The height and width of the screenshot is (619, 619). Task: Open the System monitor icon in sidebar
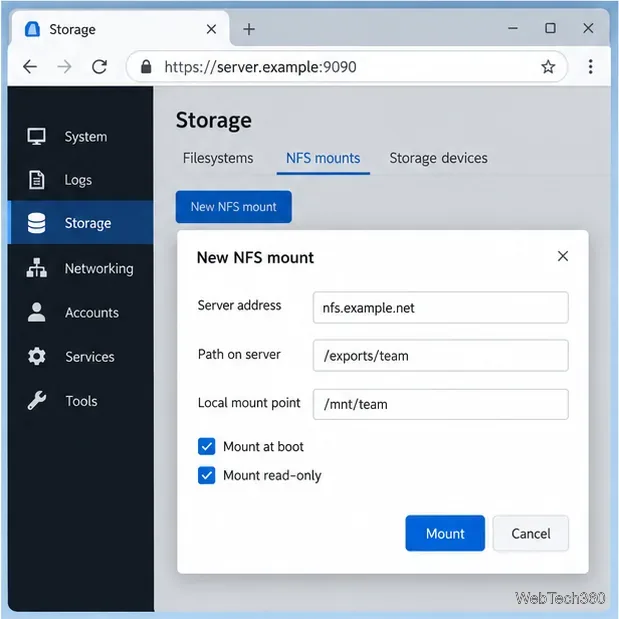[36, 137]
